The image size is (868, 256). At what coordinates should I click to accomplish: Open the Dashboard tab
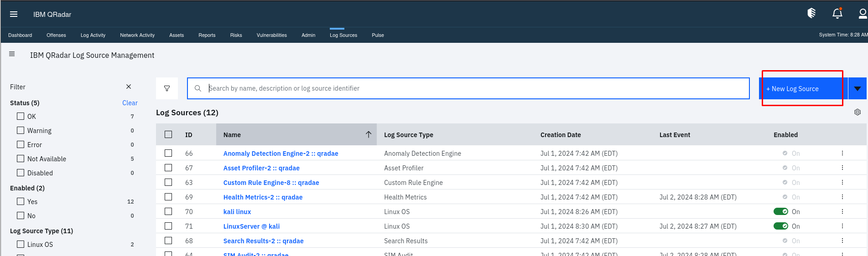[20, 35]
